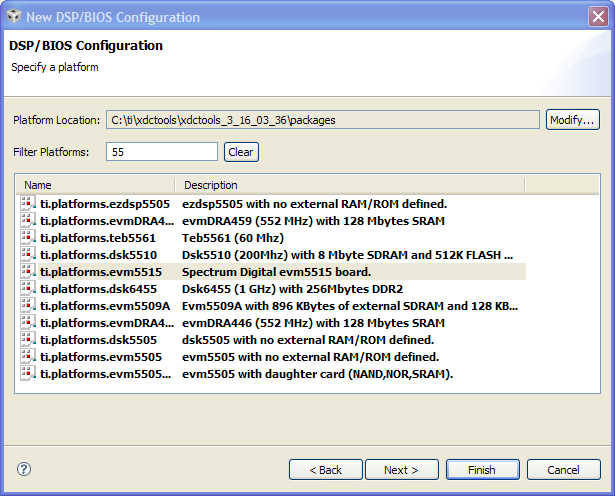
Task: Click Modify... to change platform location
Action: tap(573, 120)
